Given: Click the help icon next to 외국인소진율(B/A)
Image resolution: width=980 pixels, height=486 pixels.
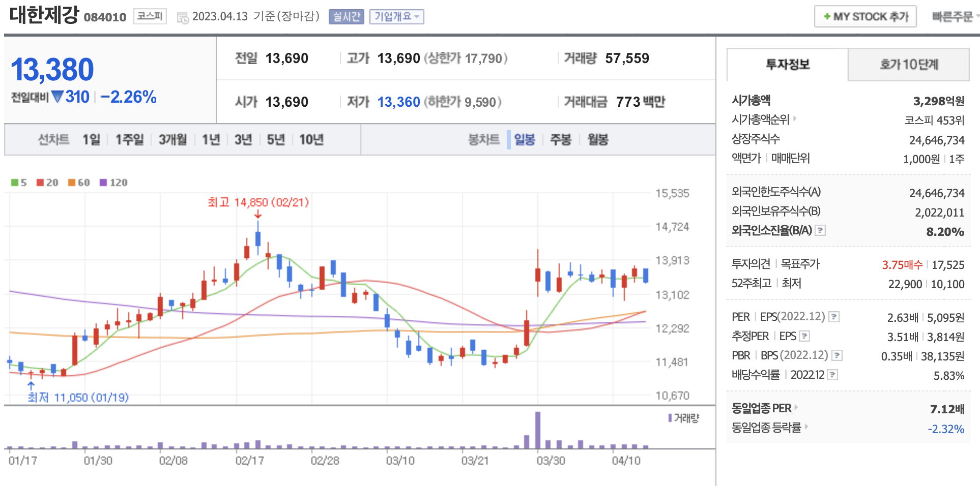Looking at the screenshot, I should [x=820, y=231].
